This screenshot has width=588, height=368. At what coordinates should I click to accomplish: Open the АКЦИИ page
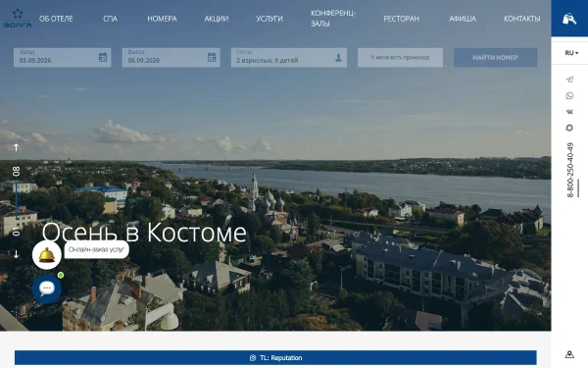[217, 19]
